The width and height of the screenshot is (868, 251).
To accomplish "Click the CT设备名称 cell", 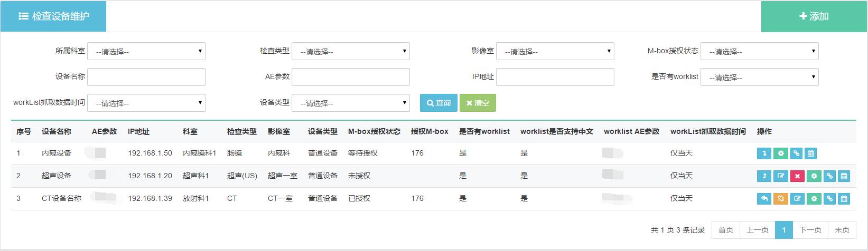I will pyautogui.click(x=62, y=198).
